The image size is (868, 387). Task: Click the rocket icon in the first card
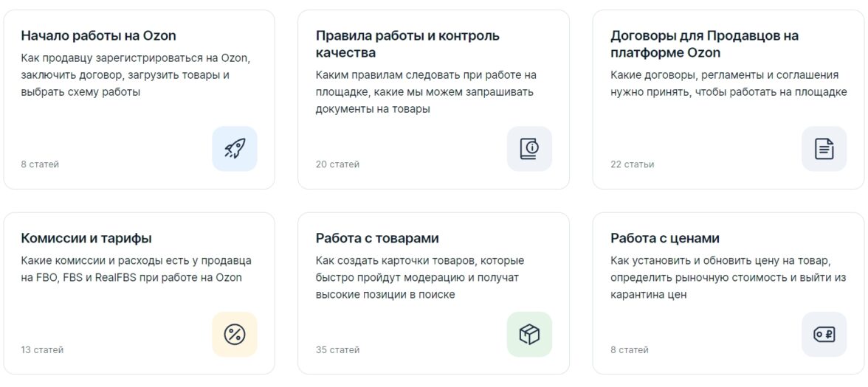[x=235, y=149]
